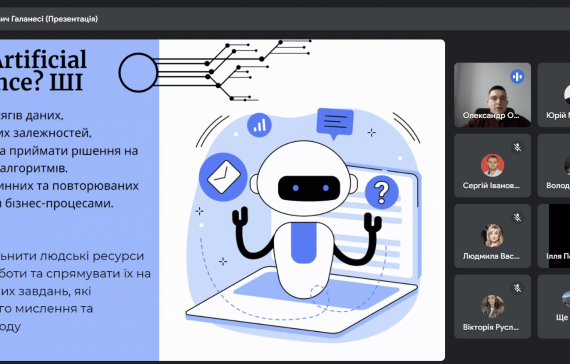Click the chat bubble icon on the slide

(x=335, y=124)
